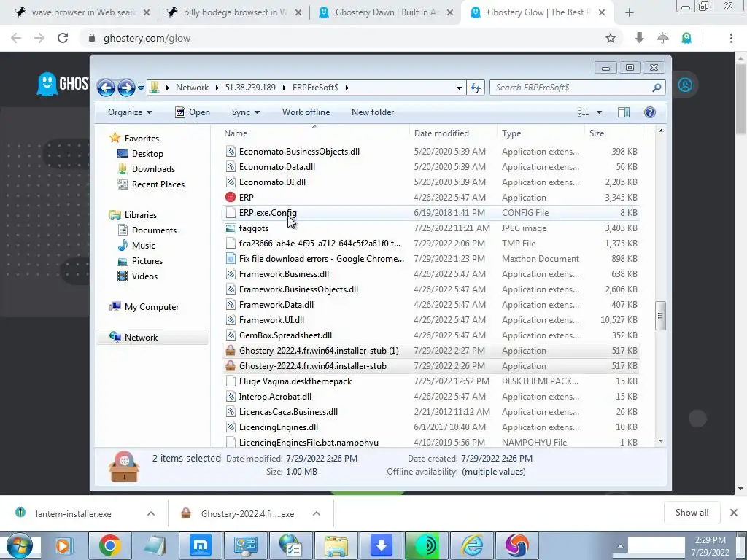Viewport: 747px width, 560px height.
Task: Click the blue download arrow taskbar icon
Action: [x=382, y=545]
